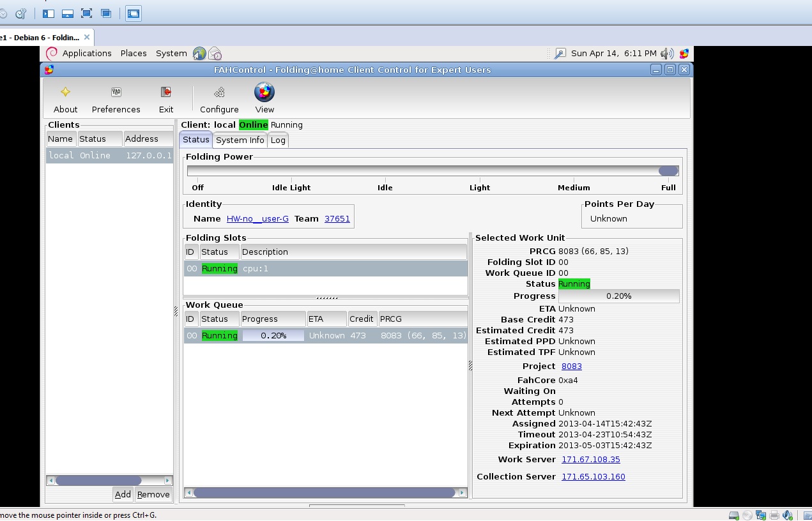Image resolution: width=812 pixels, height=521 pixels.
Task: Click the Assigned value 2013-04-14T15:42:43Z
Action: click(605, 424)
